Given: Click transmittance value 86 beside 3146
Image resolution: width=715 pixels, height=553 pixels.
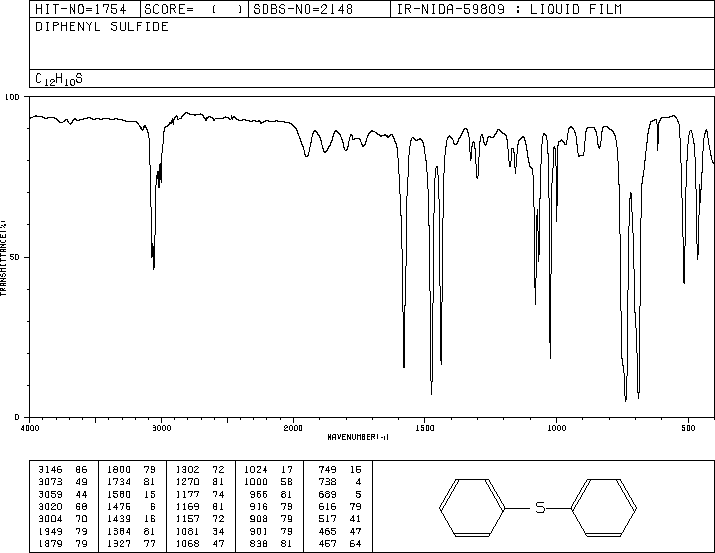Looking at the screenshot, I should pyautogui.click(x=81, y=470).
